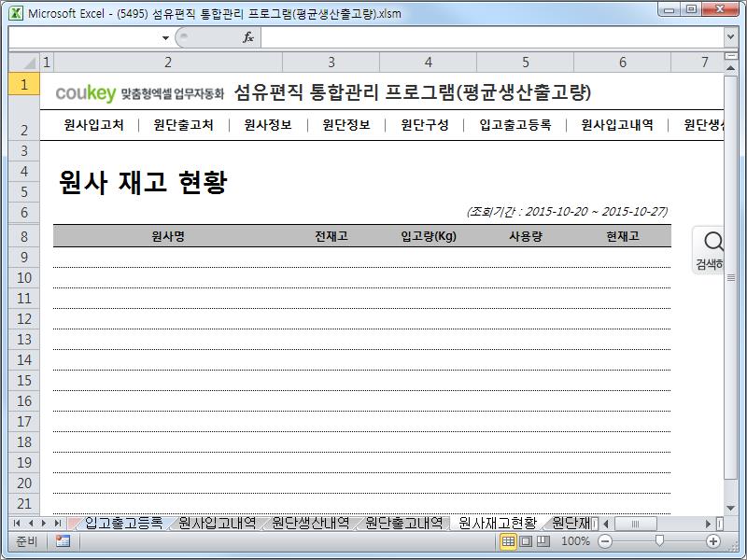The width and height of the screenshot is (747, 560).
Task: Open 원단생산내역 sheet tab
Action: (311, 524)
